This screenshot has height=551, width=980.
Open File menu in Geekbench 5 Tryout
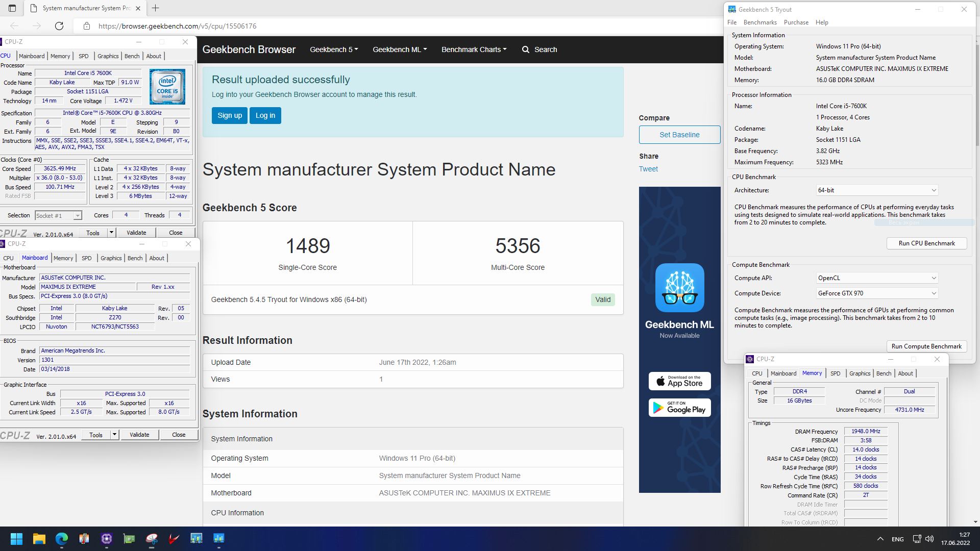[x=732, y=22]
